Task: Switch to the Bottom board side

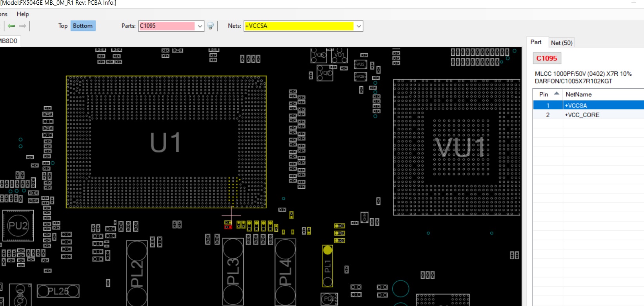Action: (83, 26)
